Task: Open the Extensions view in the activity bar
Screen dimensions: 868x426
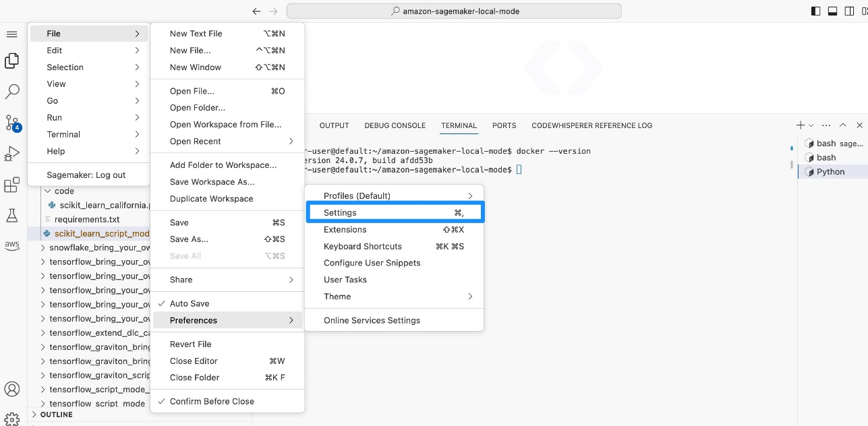Action: tap(11, 185)
